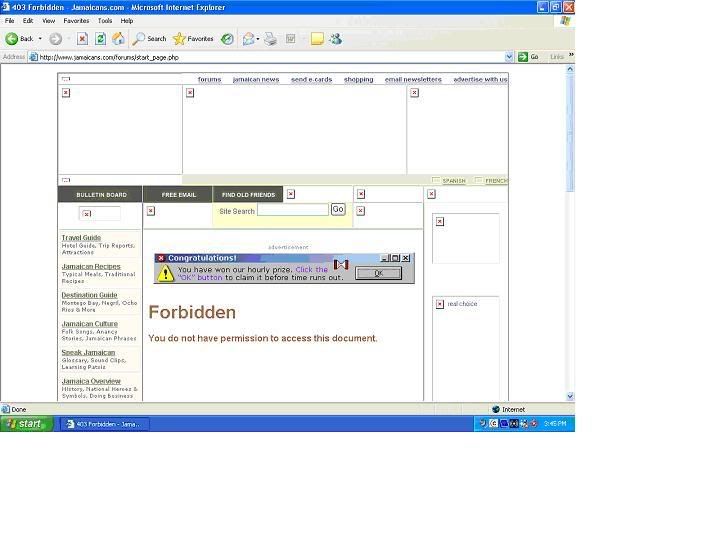Print the page with the printer icon
The width and height of the screenshot is (714, 545).
[x=270, y=39]
